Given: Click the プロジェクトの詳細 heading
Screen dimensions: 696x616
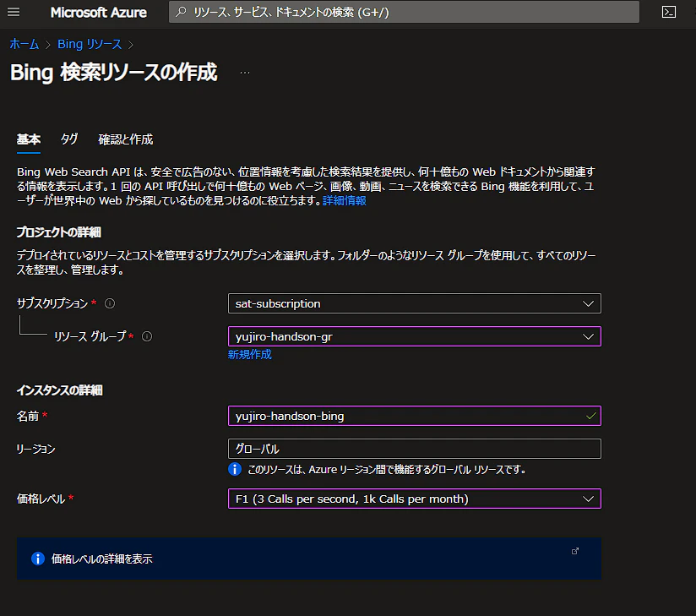Looking at the screenshot, I should (x=59, y=232).
